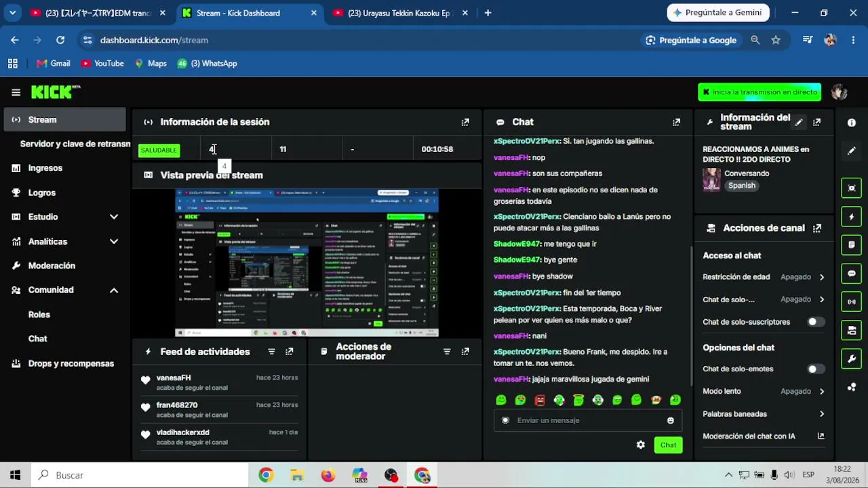The image size is (868, 488).
Task: Pop out the Acciones de canal panel
Action: click(x=817, y=228)
